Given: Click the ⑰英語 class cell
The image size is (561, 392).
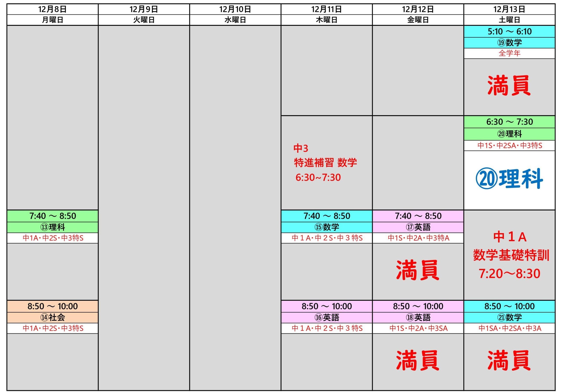Looking at the screenshot, I should 418,227.
